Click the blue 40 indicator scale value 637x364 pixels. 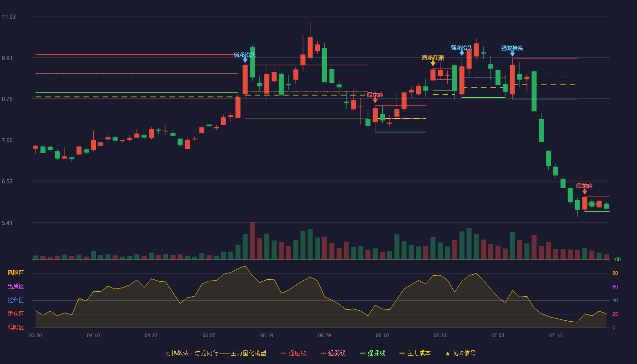615,301
